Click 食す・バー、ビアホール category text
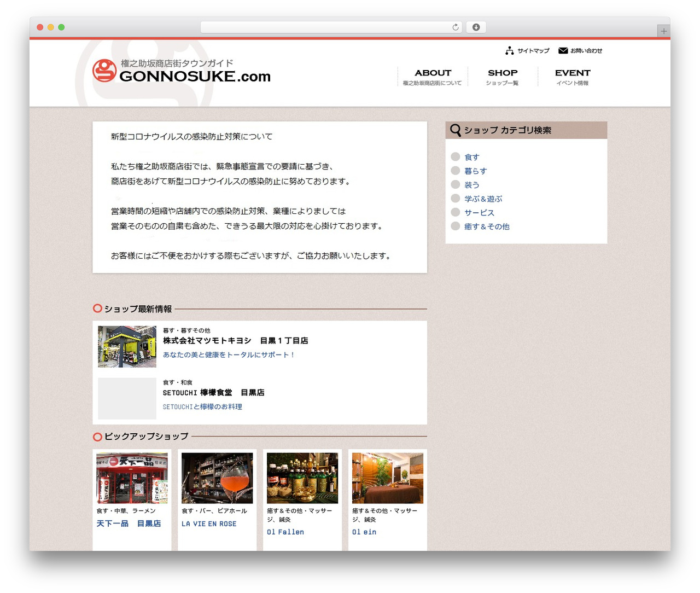This screenshot has width=700, height=593. tap(214, 510)
